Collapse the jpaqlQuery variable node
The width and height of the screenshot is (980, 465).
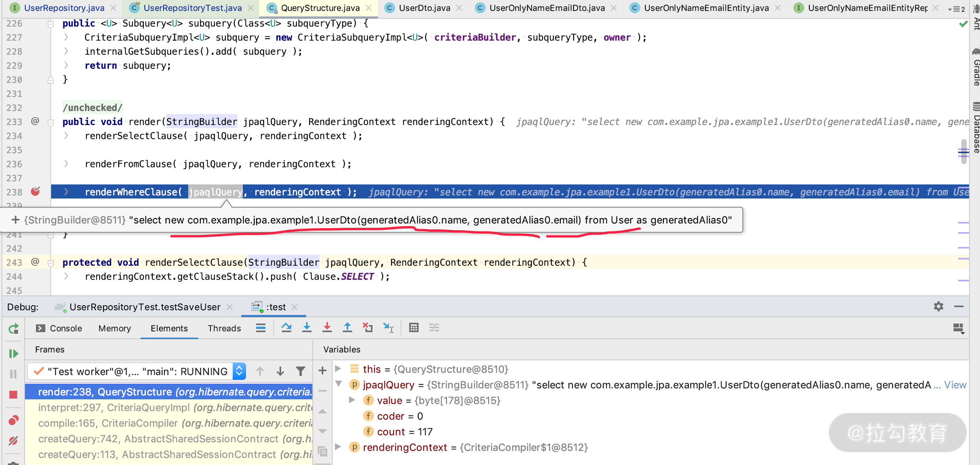339,385
